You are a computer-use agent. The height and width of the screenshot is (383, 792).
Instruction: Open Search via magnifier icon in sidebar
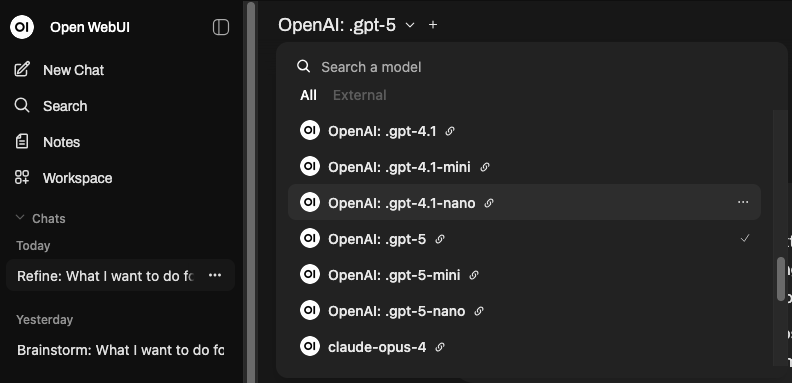(22, 105)
